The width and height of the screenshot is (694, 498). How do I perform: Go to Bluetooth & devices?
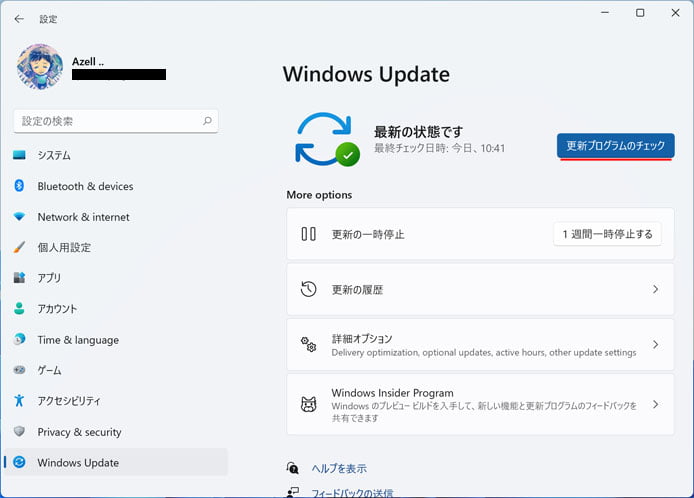coord(116,186)
